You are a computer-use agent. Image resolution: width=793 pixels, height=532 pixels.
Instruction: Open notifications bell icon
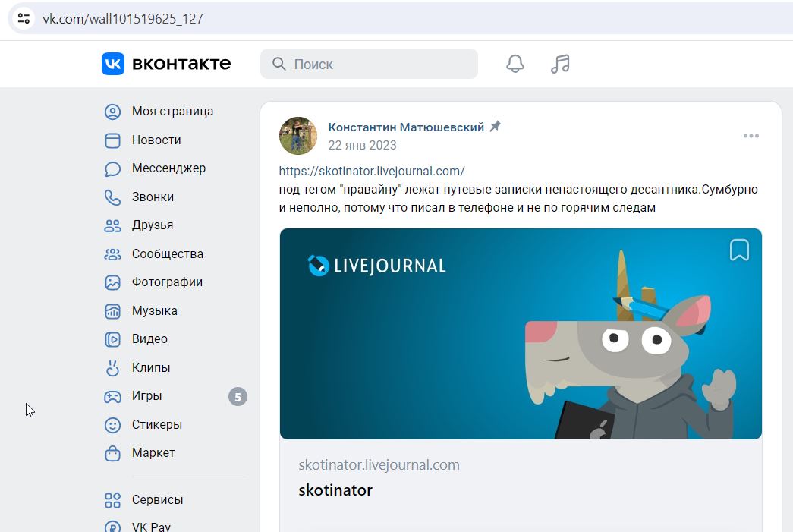515,64
